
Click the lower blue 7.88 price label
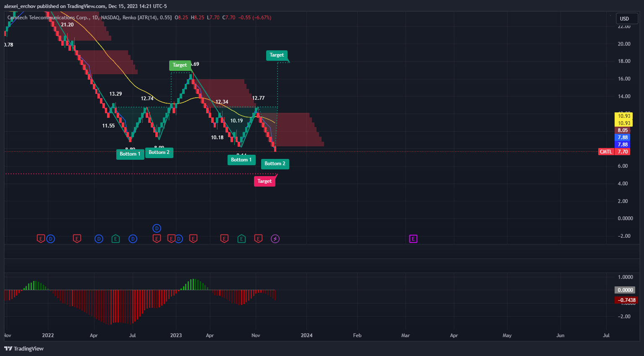pyautogui.click(x=623, y=145)
